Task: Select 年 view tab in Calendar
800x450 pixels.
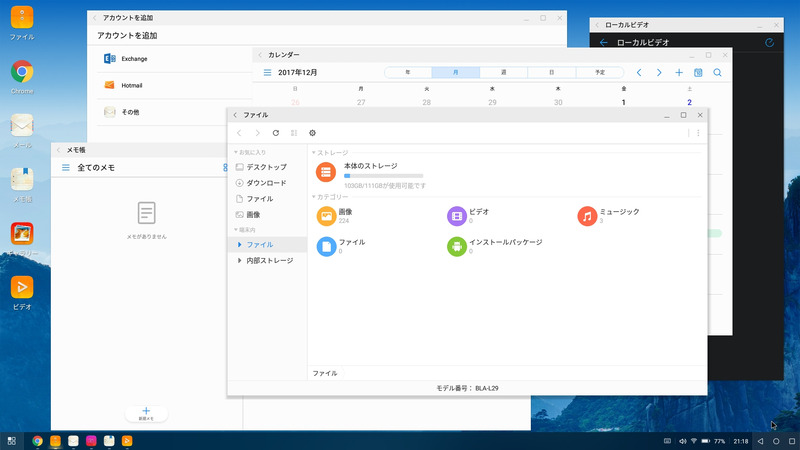Action: (408, 72)
